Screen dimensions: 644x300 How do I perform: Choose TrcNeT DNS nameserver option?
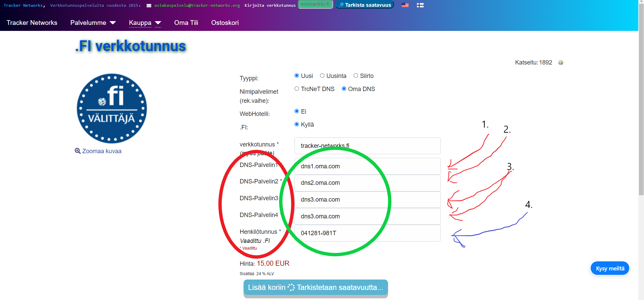(x=297, y=89)
